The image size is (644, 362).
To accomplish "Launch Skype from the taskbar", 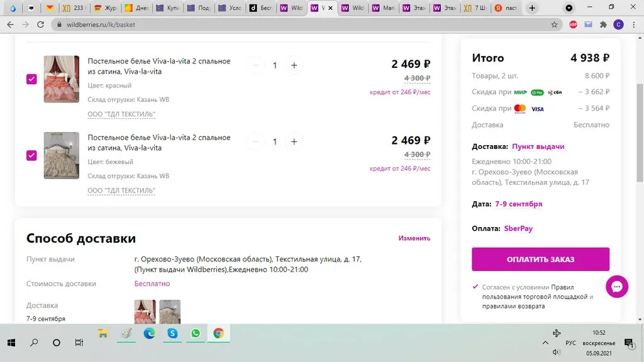I will [x=172, y=334].
